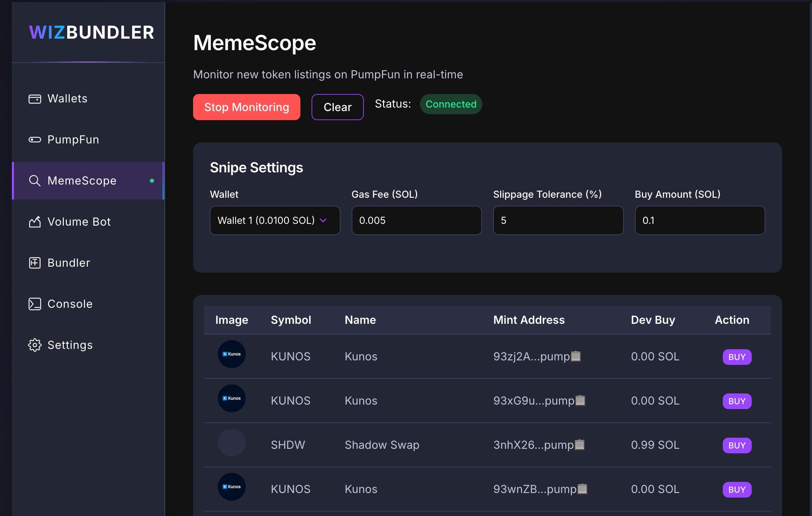Click the Slippage Tolerance input field
812x516 pixels.
tap(558, 220)
